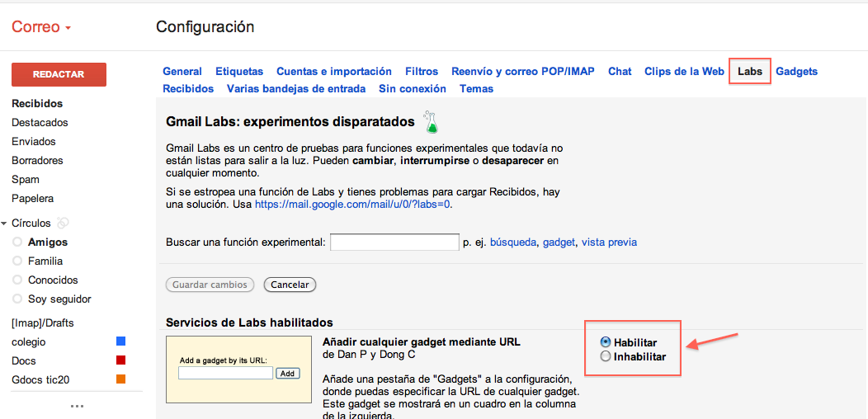Click the red Docs label color swatch
The height and width of the screenshot is (419, 868).
[120, 360]
